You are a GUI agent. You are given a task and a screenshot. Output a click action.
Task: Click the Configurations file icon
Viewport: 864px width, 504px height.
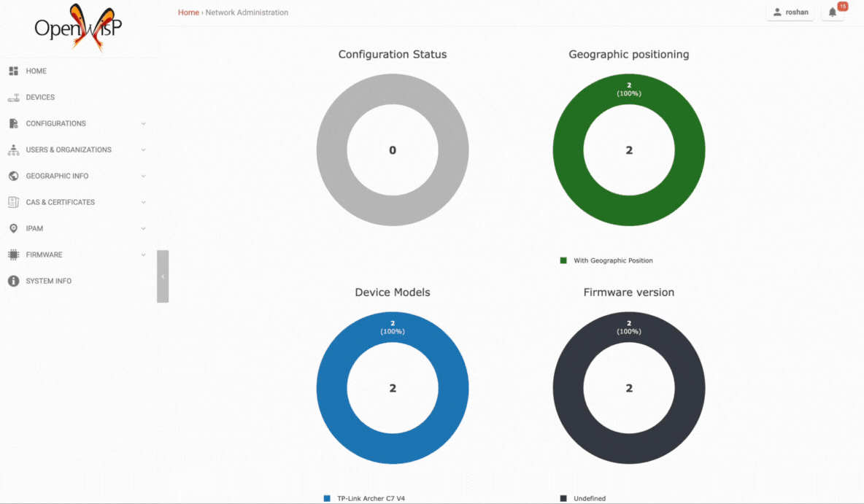pyautogui.click(x=14, y=123)
